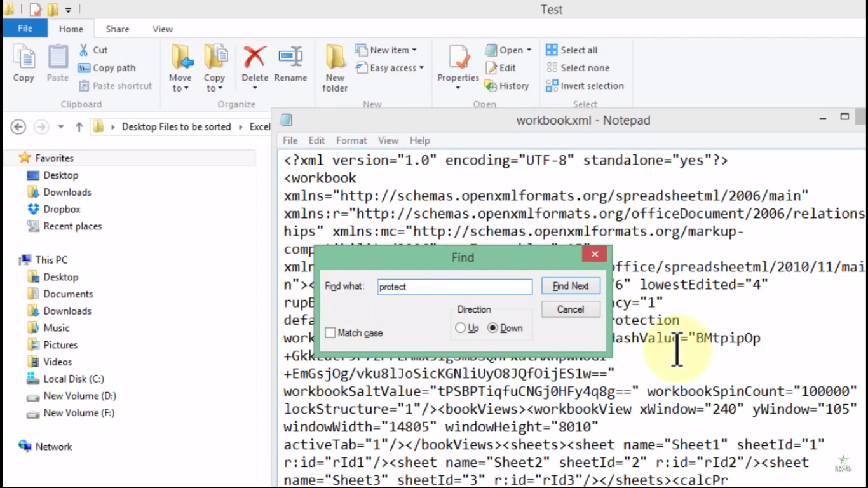Select the Down direction radio button

[492, 328]
